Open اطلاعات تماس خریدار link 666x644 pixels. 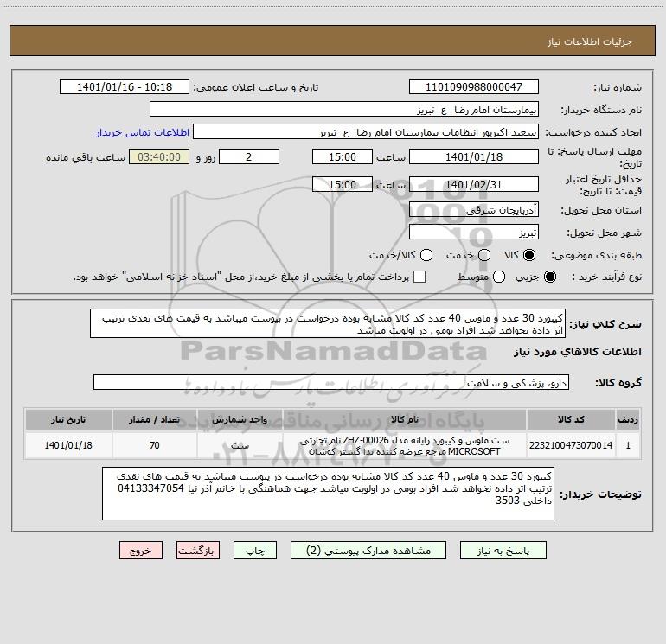[x=143, y=132]
